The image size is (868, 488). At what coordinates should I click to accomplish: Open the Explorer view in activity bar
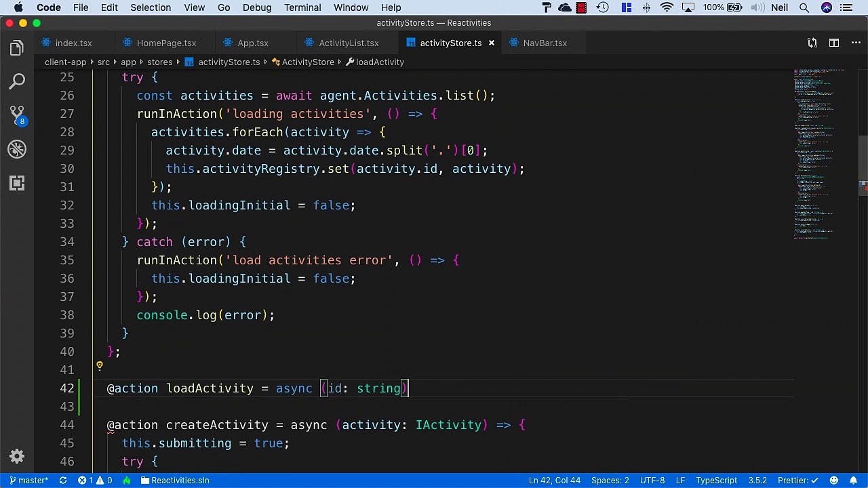click(x=17, y=48)
